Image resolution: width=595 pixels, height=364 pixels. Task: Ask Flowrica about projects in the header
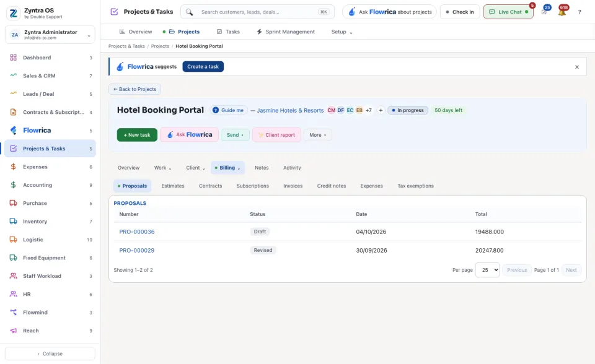click(389, 12)
